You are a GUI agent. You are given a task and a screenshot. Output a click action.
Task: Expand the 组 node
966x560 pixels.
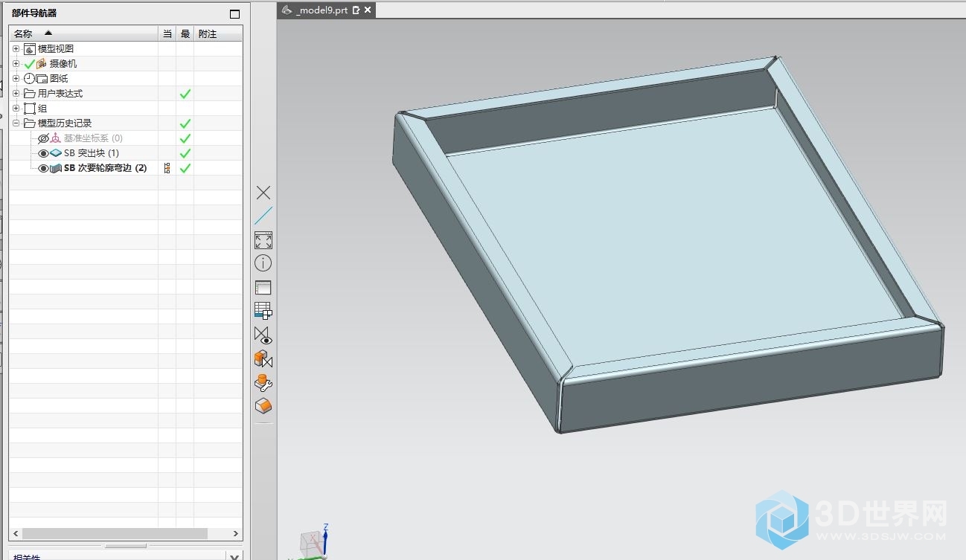point(16,108)
